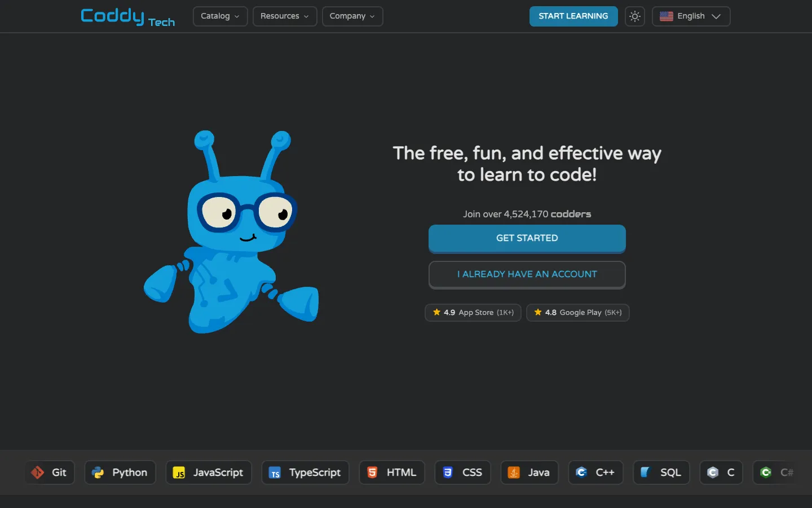Open the SQL course label
The image size is (812, 508).
point(671,472)
